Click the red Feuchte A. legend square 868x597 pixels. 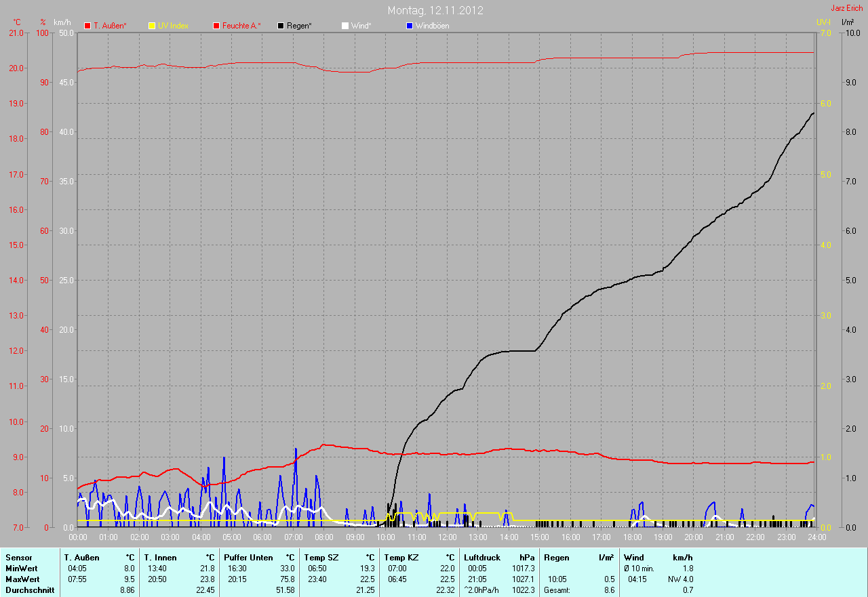(x=216, y=26)
